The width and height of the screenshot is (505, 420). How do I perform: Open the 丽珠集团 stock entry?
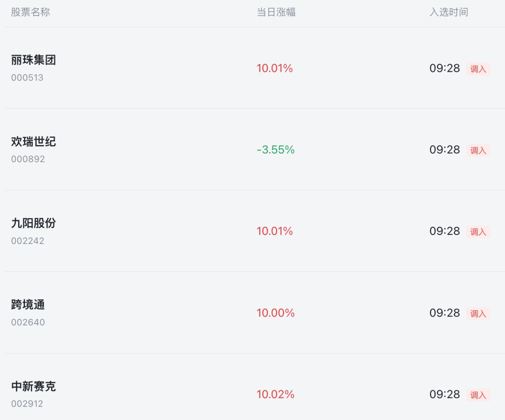point(252,68)
